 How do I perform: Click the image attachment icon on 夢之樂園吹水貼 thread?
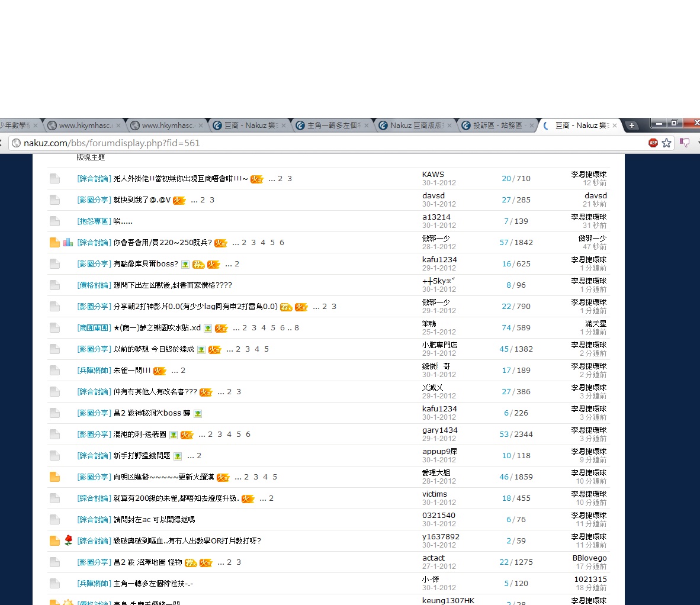208,329
